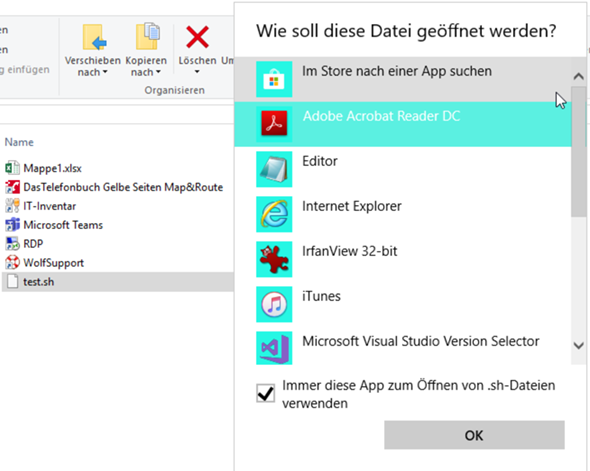Click the WolfSupport lifebuoy icon
The image size is (590, 471).
pyautogui.click(x=12, y=262)
